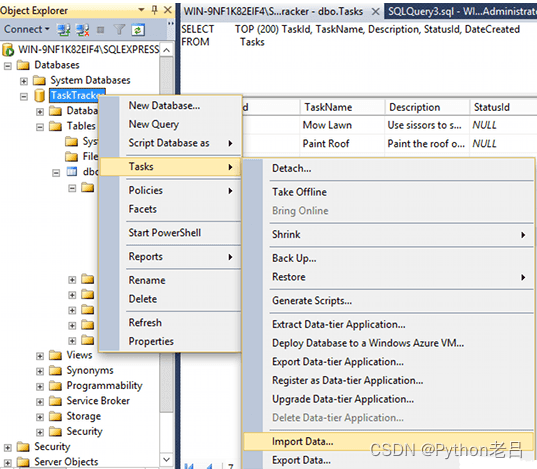Select New Query from the context menu

click(154, 124)
